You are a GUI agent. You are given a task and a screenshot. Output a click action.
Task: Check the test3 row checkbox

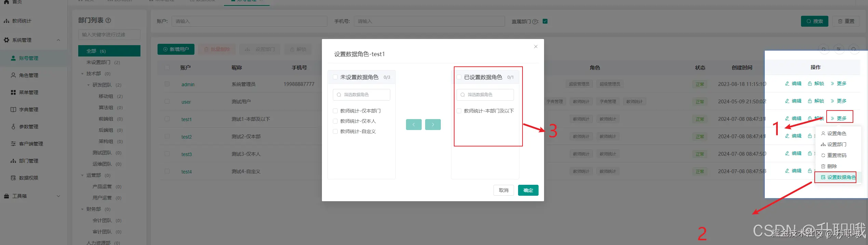167,154
